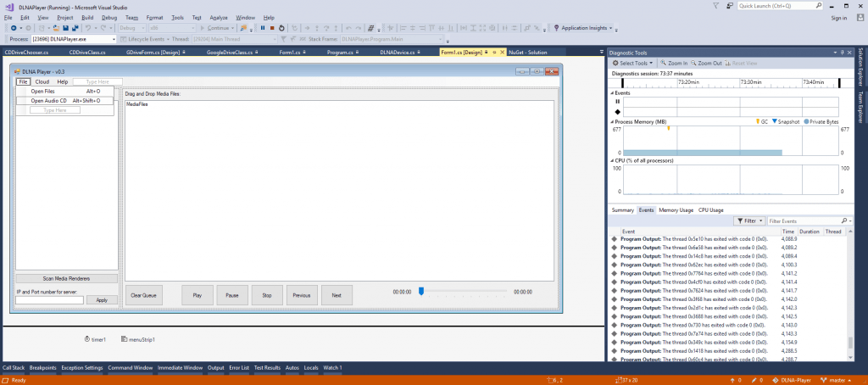Open the Select Tools dropdown
The image size is (868, 385).
tap(633, 63)
